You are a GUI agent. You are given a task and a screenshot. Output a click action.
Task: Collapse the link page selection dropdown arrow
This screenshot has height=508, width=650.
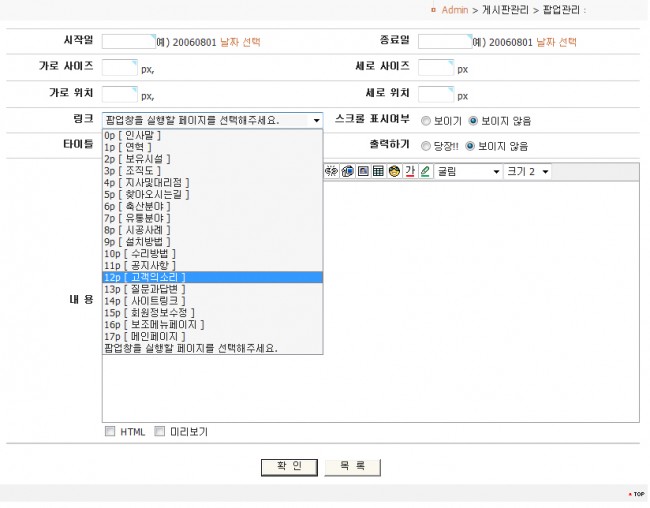click(316, 120)
